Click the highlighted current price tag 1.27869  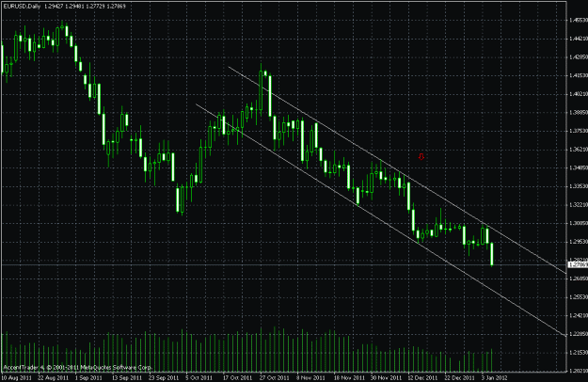(x=578, y=264)
